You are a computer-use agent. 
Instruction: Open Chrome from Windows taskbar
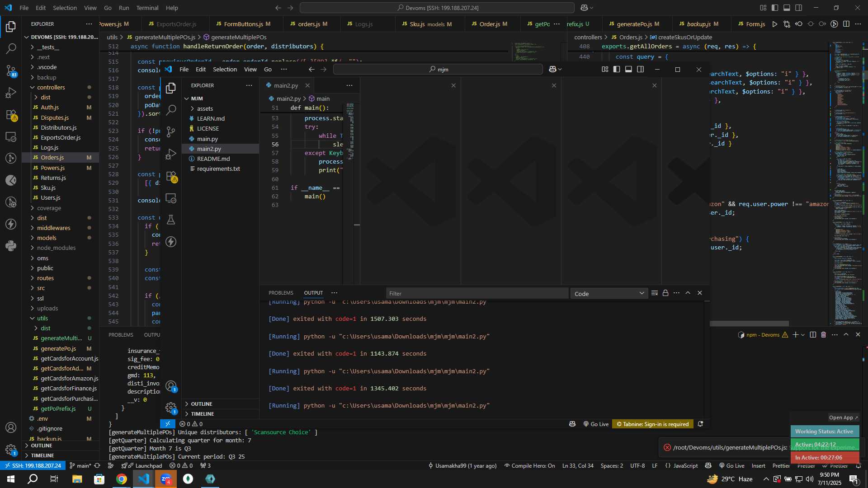point(122,479)
